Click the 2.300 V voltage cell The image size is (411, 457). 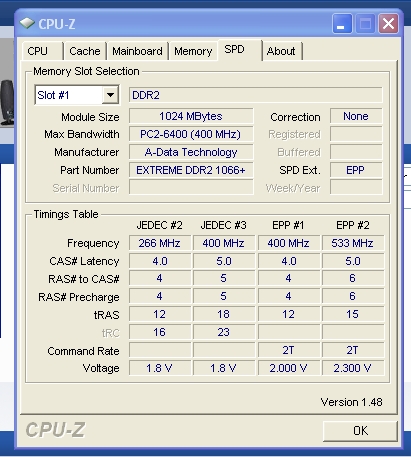[353, 368]
